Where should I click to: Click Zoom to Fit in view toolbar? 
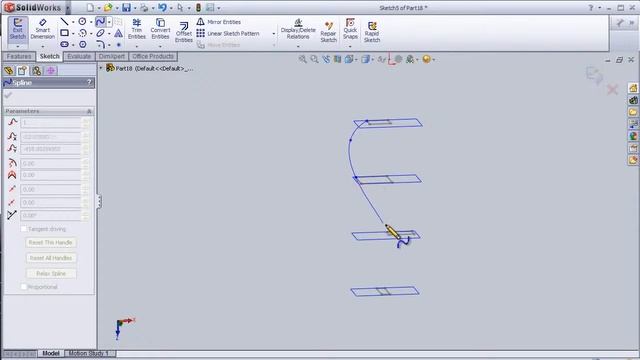coord(302,60)
